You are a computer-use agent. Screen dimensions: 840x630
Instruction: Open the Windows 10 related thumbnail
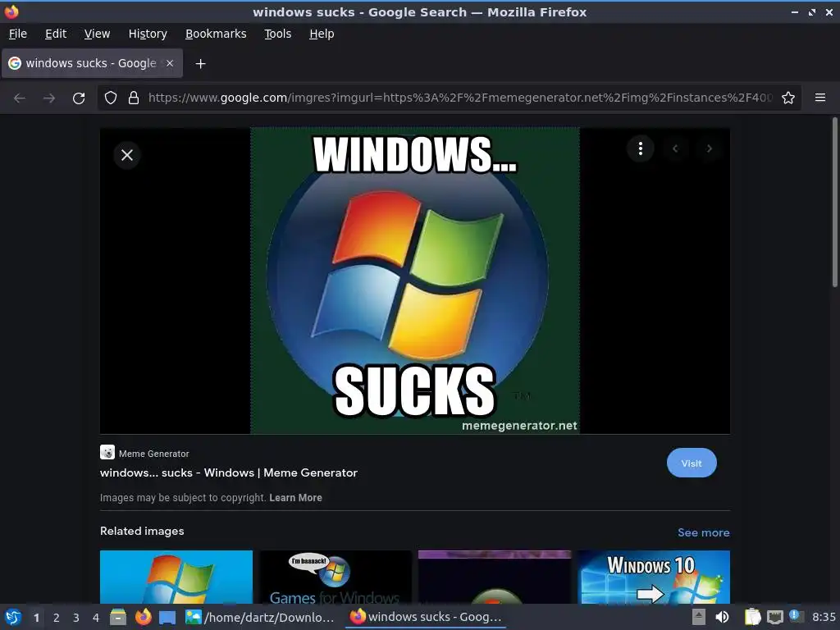click(x=654, y=577)
